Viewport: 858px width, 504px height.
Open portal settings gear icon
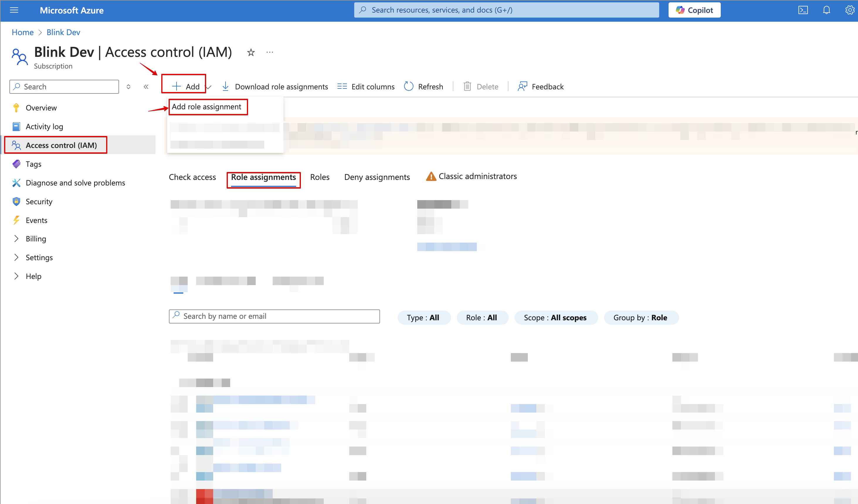[849, 10]
